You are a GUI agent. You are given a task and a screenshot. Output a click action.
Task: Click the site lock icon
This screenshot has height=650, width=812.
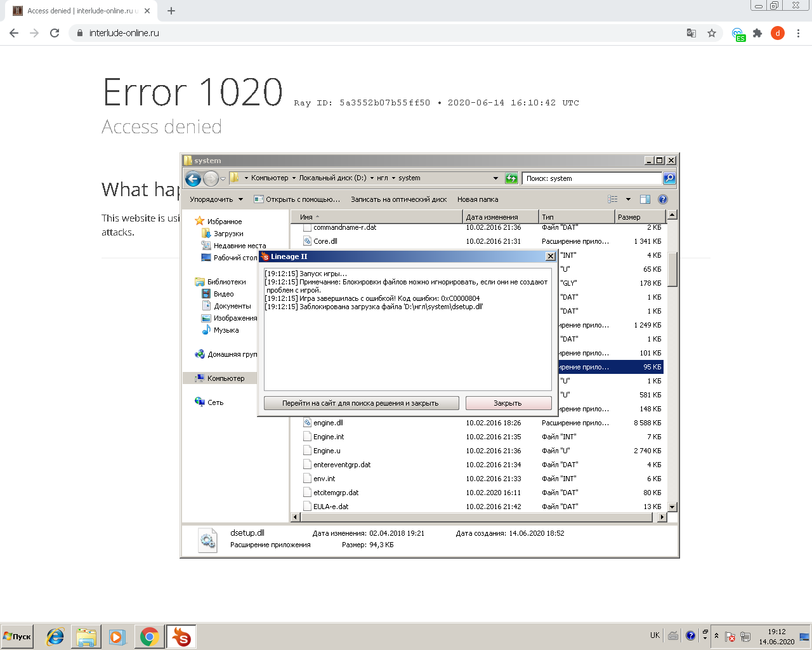79,33
